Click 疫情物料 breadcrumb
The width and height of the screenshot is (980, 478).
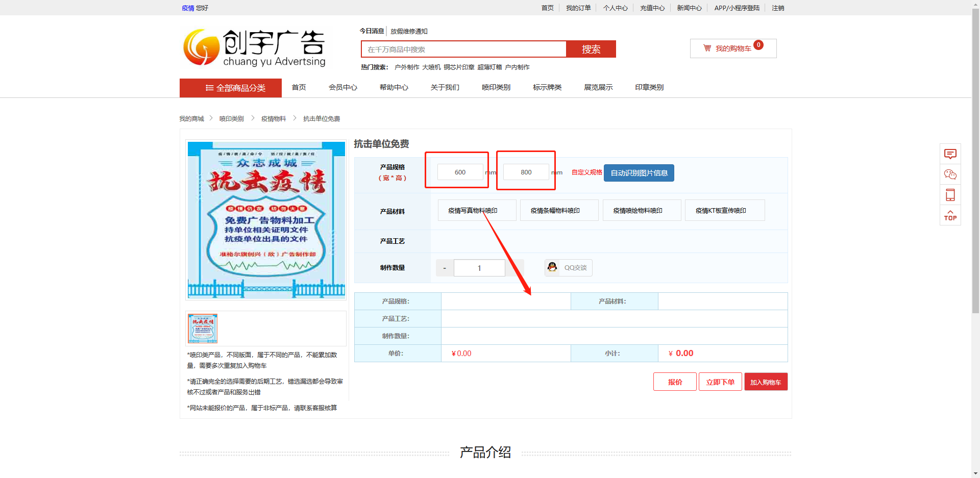click(274, 118)
